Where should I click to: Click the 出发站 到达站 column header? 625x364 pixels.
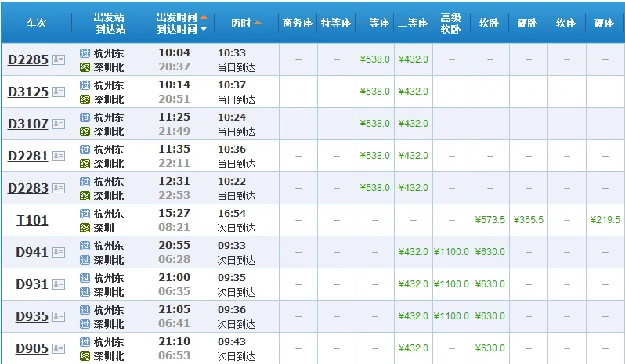coord(110,23)
